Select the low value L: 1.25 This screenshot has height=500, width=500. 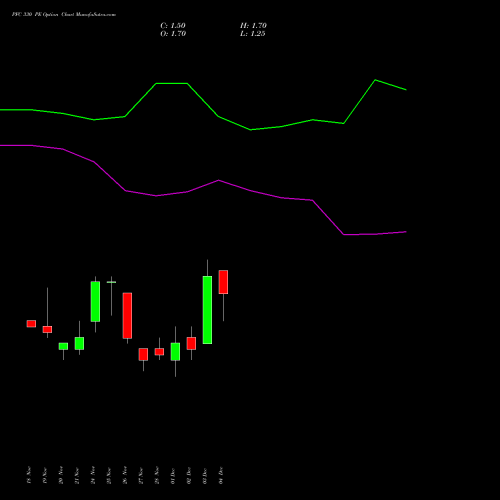pyautogui.click(x=253, y=34)
